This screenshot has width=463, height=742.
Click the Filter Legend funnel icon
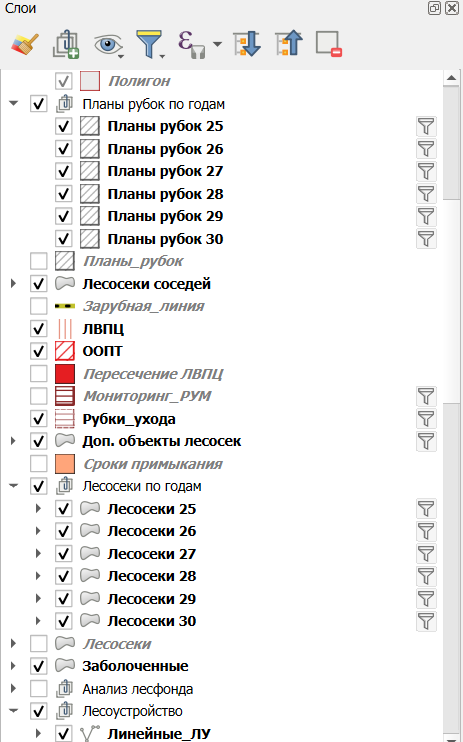pos(149,44)
